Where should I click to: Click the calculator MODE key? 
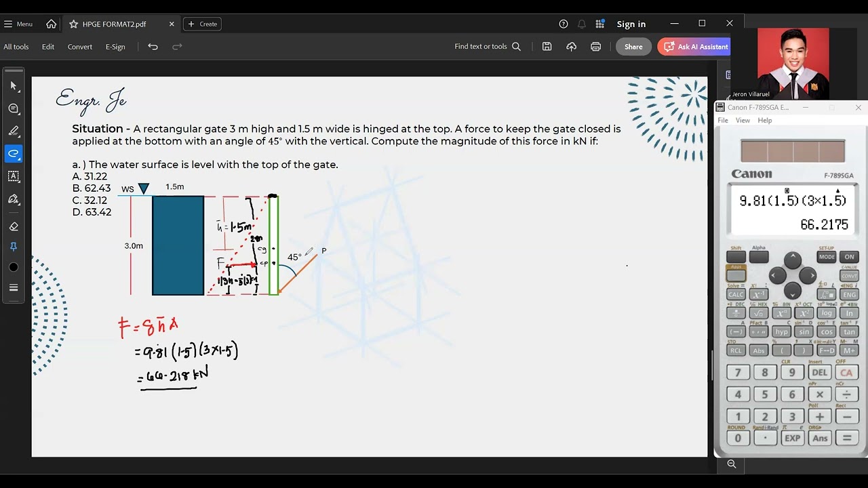click(x=827, y=257)
